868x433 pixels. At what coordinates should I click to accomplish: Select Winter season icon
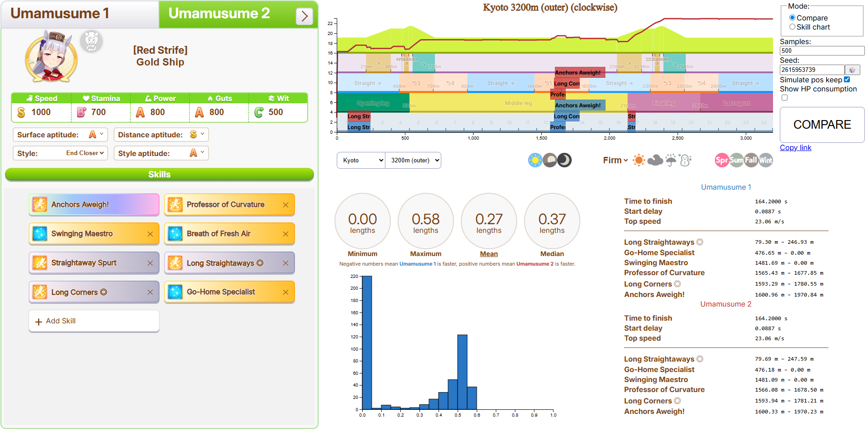(765, 160)
